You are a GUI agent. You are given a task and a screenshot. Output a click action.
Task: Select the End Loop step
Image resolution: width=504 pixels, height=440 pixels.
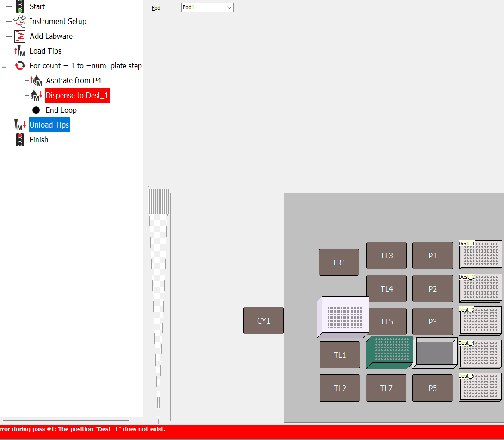pos(61,110)
